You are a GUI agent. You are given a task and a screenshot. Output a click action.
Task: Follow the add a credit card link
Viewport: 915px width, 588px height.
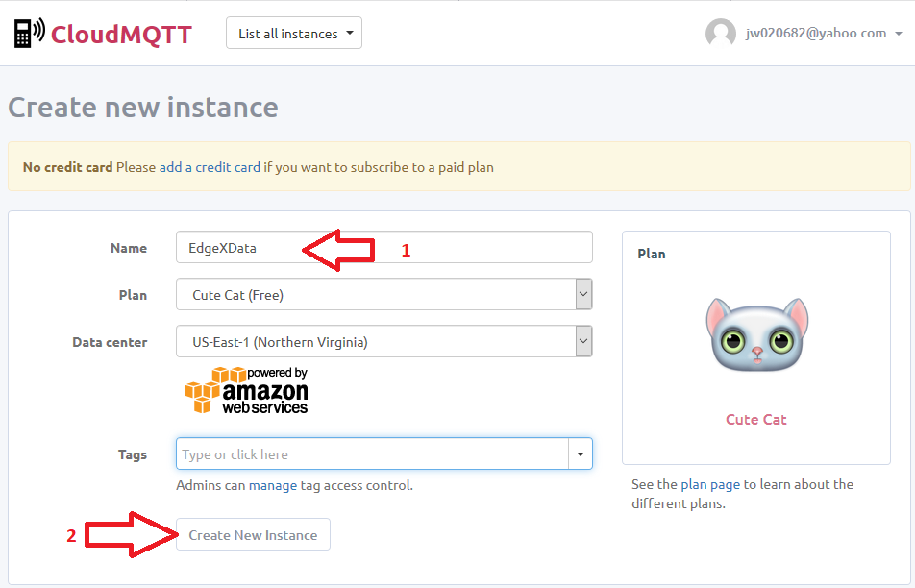click(210, 167)
